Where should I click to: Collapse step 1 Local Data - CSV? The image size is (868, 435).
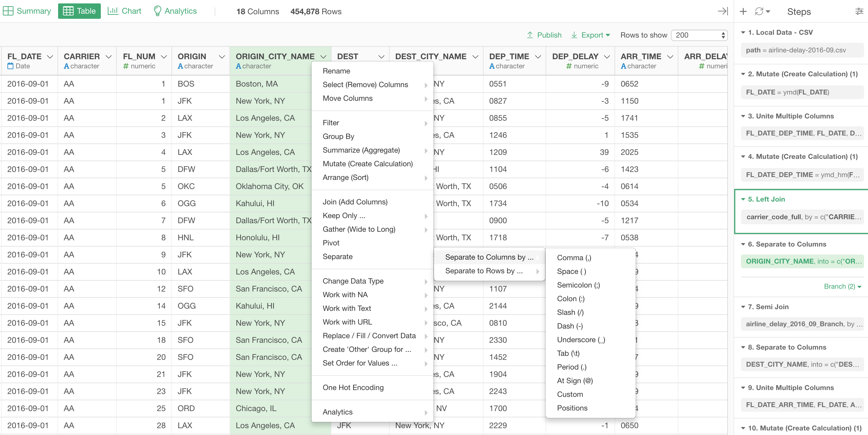pos(743,32)
